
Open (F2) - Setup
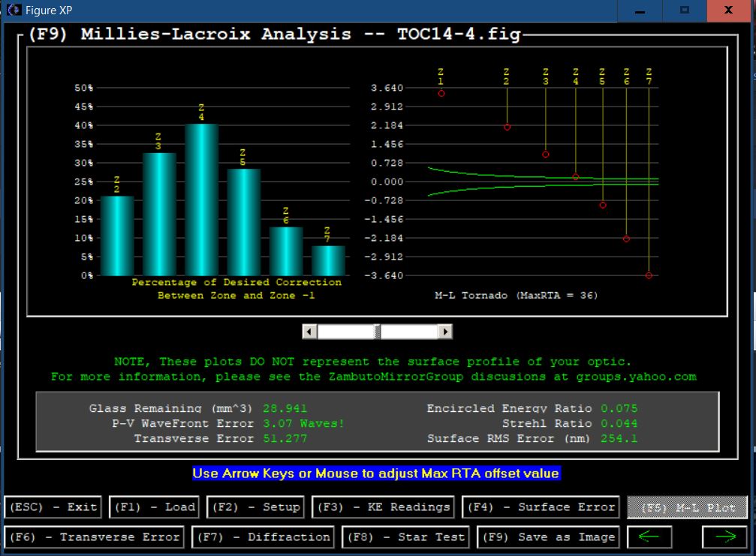(x=255, y=507)
